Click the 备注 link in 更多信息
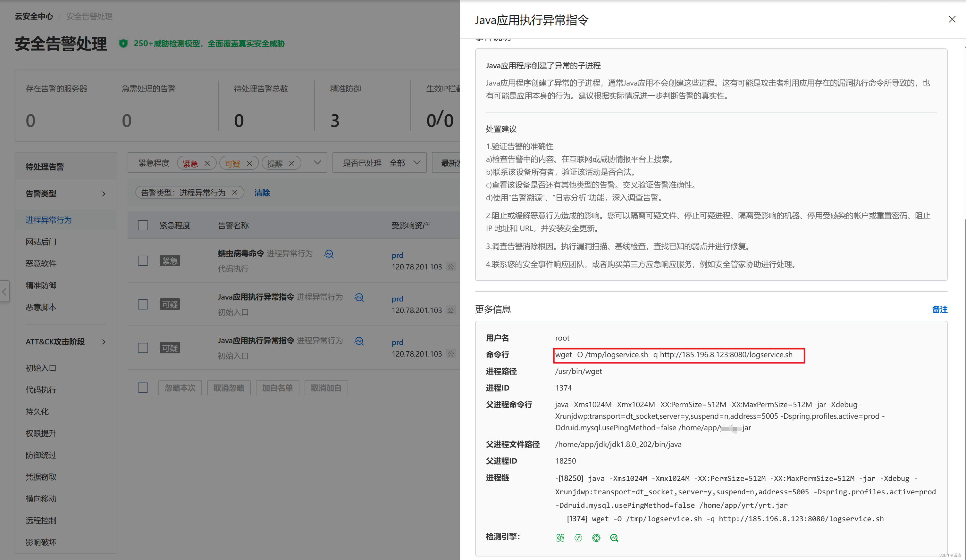The image size is (966, 560). (940, 309)
